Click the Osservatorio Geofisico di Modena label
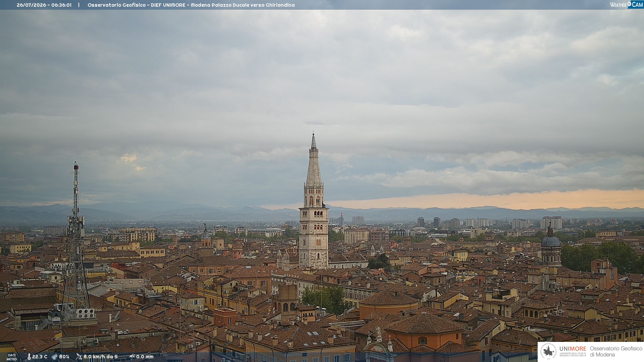 (616, 351)
